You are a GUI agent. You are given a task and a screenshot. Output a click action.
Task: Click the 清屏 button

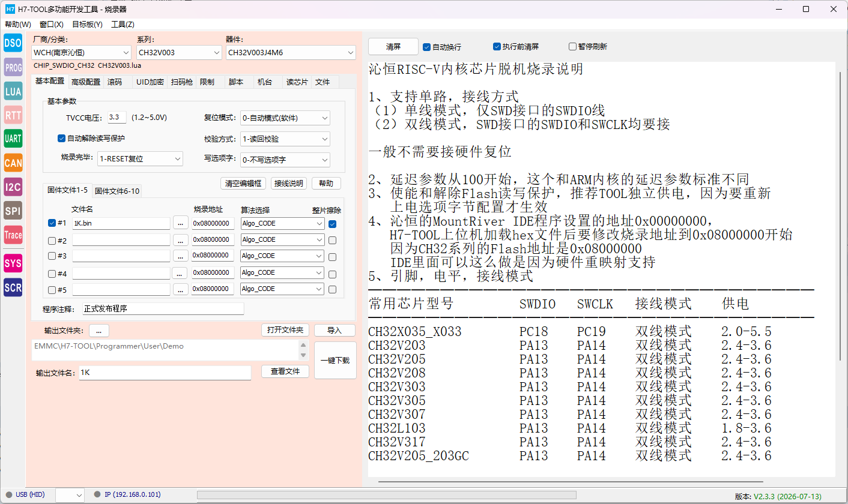[x=393, y=47]
